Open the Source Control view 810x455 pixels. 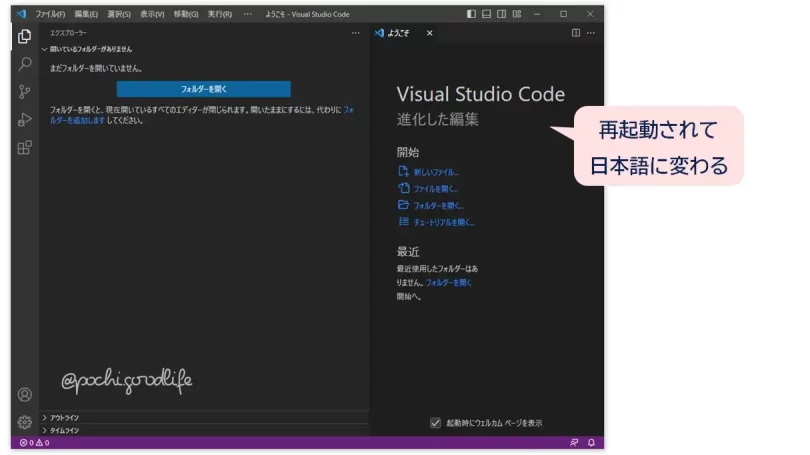coord(24,92)
